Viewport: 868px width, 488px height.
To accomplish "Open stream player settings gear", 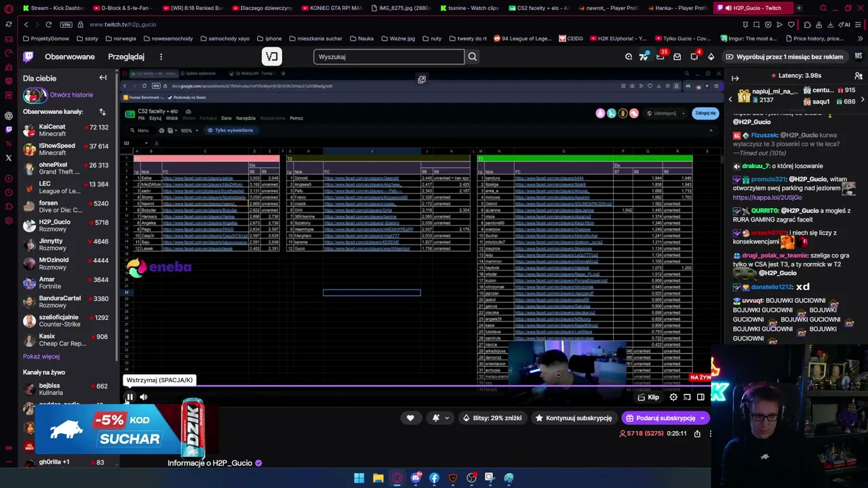I will point(673,397).
